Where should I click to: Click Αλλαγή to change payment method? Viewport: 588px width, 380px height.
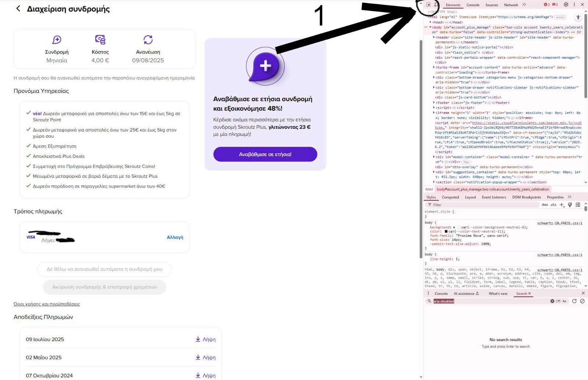click(x=175, y=237)
